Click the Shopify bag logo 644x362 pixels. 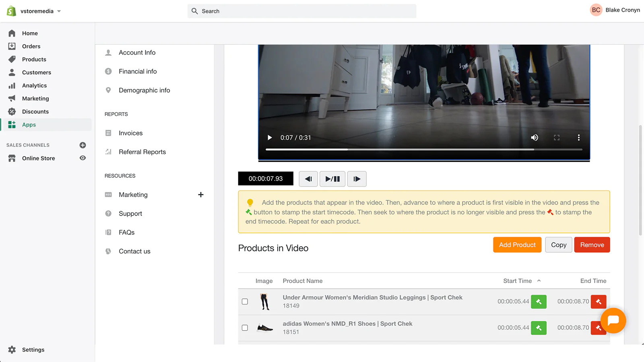11,11
